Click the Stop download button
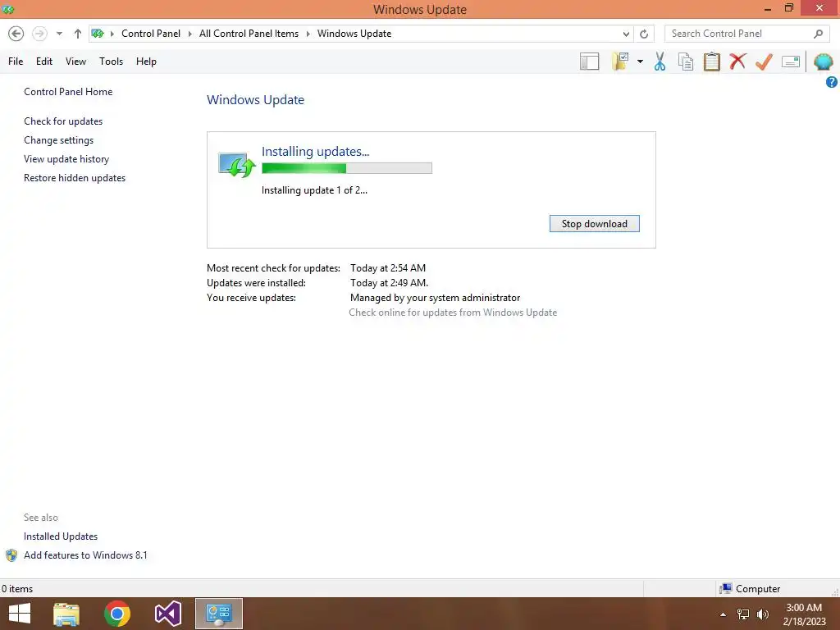840x630 pixels. (x=594, y=224)
